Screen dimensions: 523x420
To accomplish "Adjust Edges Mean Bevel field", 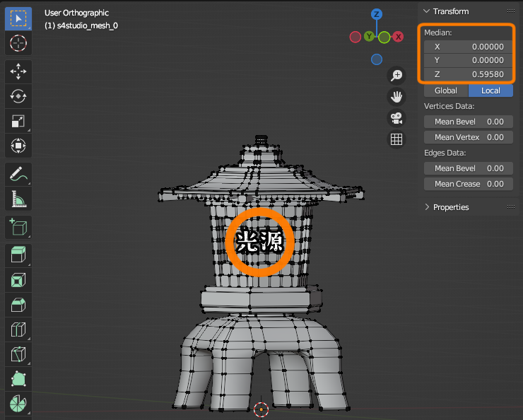I will coord(469,168).
